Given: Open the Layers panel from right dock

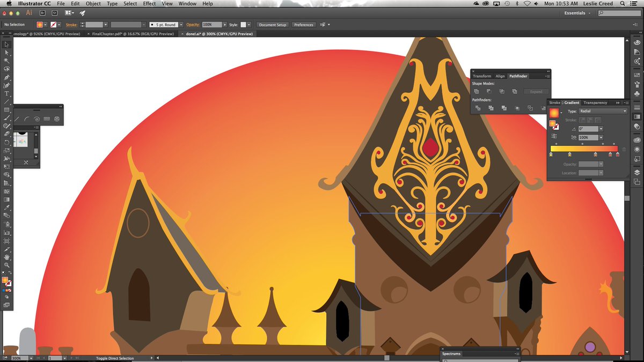Looking at the screenshot, I should [637, 173].
